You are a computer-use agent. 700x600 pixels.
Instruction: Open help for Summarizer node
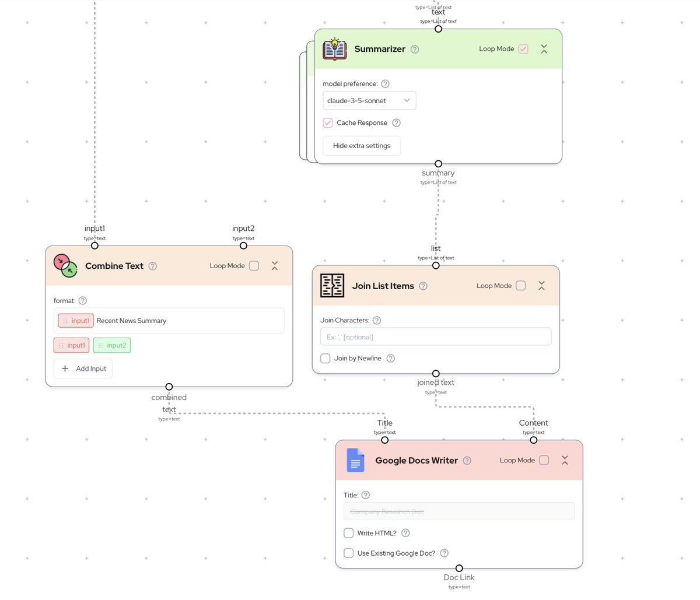(415, 50)
